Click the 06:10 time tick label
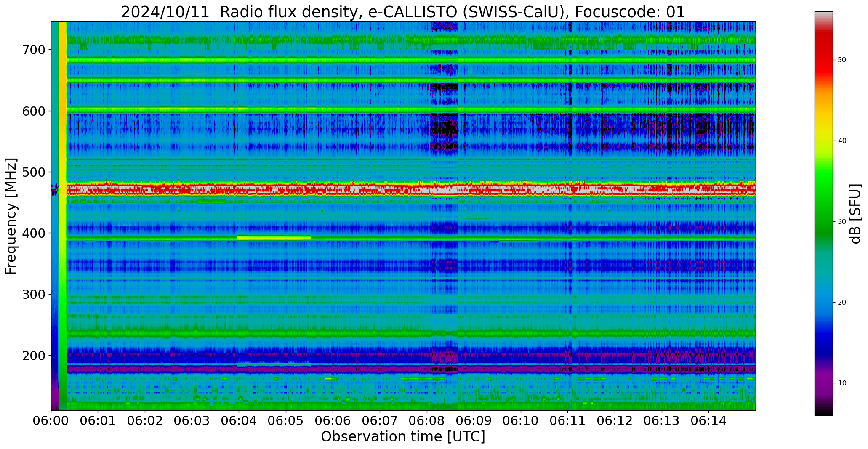The width and height of the screenshot is (868, 449). point(521,420)
